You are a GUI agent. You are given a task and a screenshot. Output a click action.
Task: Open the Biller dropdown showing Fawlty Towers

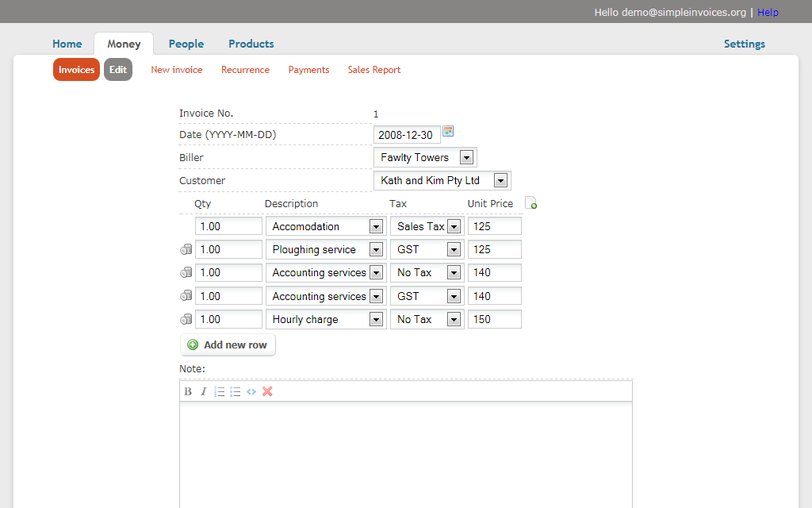tap(466, 156)
